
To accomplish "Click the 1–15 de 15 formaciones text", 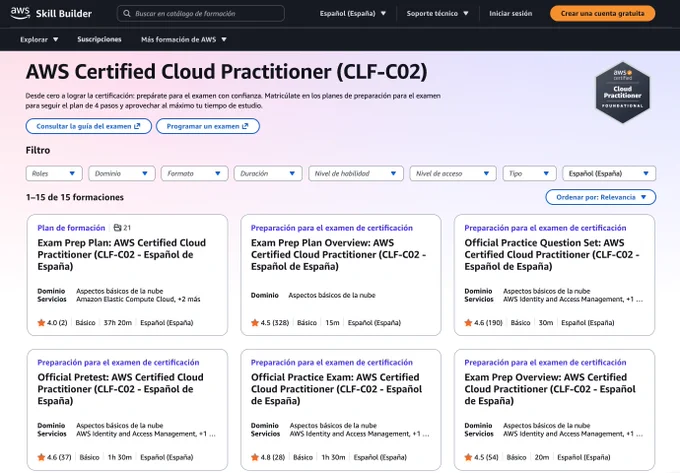I will coord(75,197).
